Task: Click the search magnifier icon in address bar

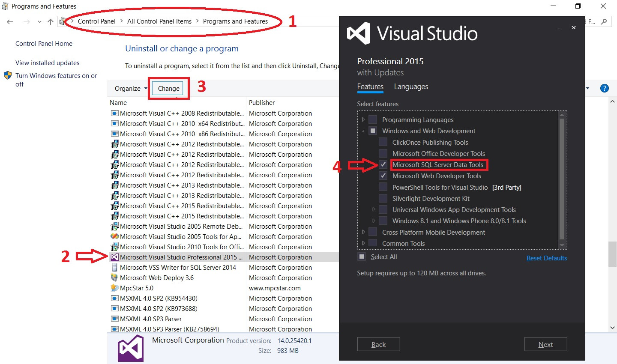Action: point(604,21)
